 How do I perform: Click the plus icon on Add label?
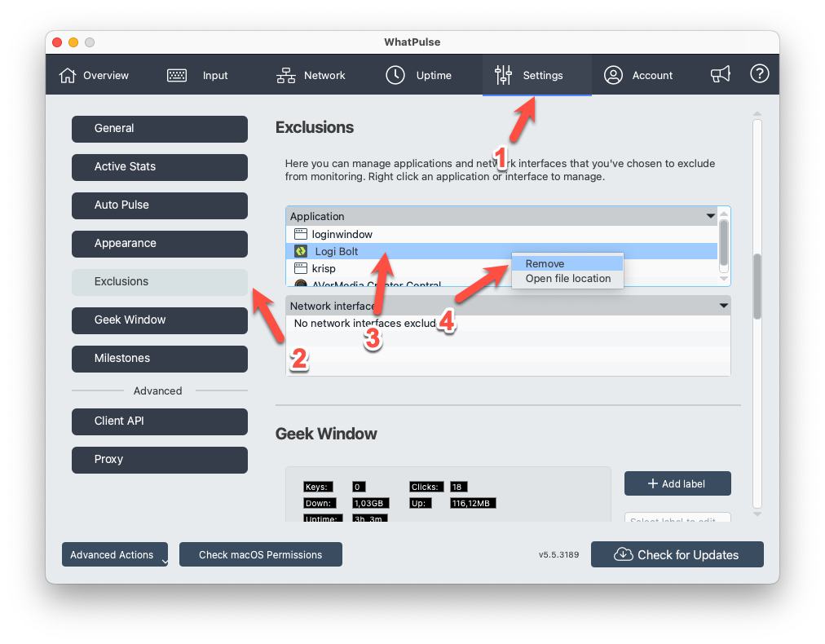click(x=652, y=483)
